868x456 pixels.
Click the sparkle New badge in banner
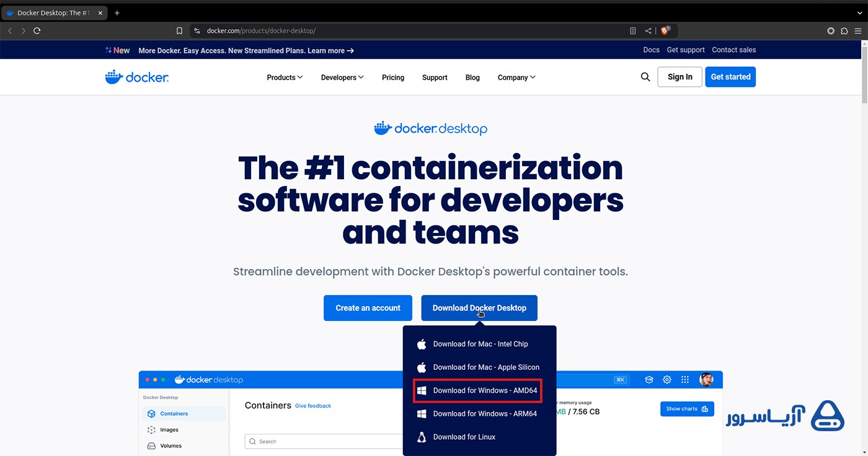117,50
